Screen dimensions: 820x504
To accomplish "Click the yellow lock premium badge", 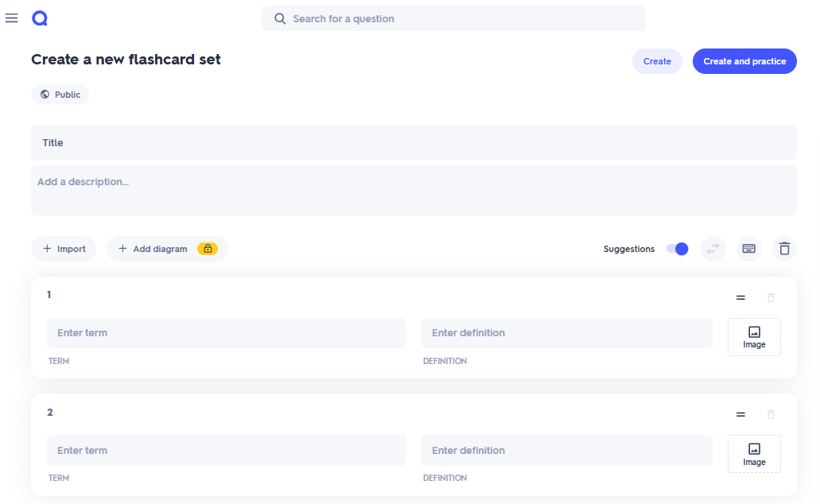I will click(208, 249).
